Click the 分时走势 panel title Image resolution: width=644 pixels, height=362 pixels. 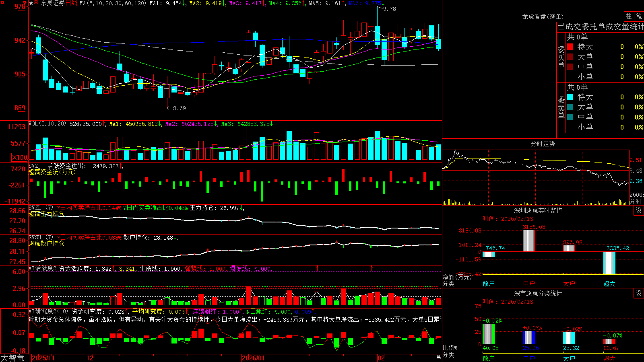pos(543,144)
